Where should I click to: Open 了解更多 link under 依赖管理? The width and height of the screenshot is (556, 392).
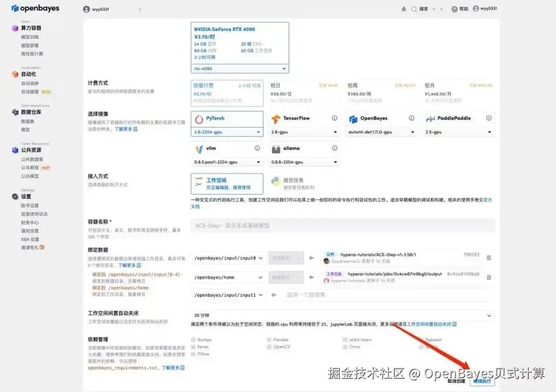coord(173,368)
